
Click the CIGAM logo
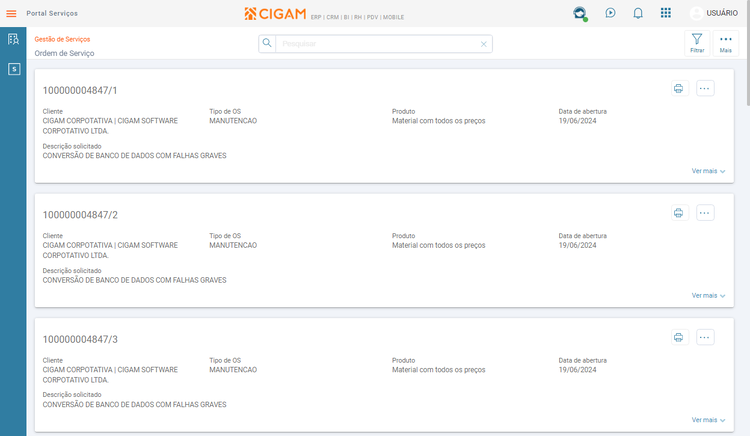tap(276, 14)
